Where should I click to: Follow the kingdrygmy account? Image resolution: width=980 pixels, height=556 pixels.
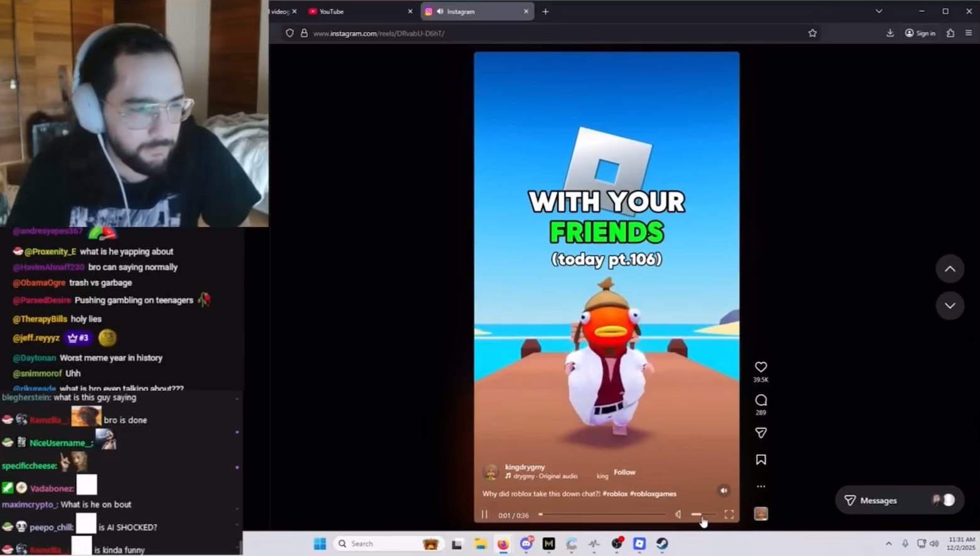click(x=624, y=473)
